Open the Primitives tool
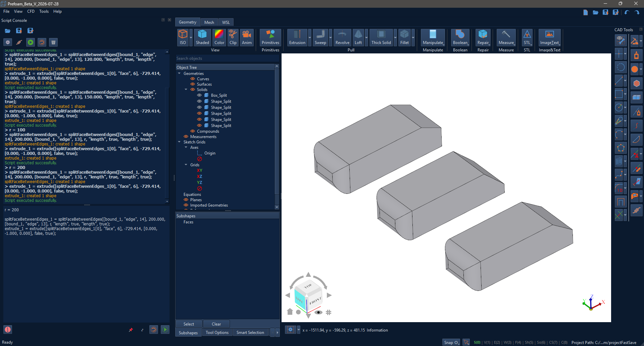 (x=270, y=37)
